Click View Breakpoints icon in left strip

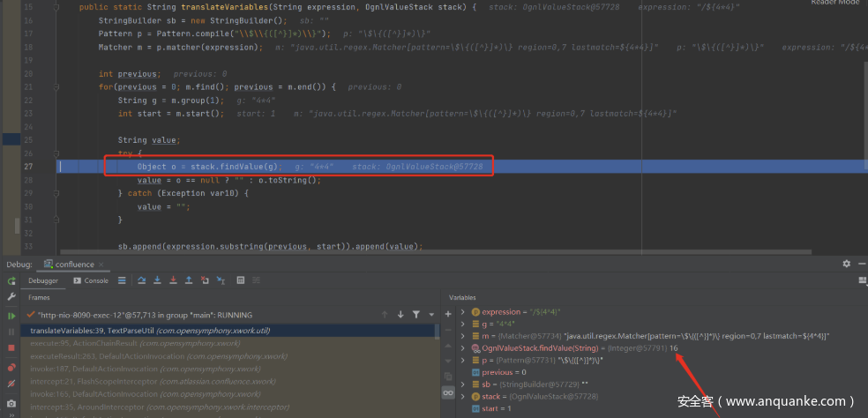point(11,367)
